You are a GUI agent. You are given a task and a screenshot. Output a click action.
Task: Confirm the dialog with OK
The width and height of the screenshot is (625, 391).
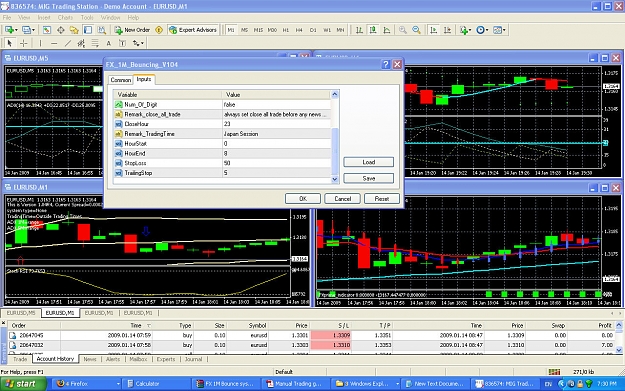pos(303,198)
